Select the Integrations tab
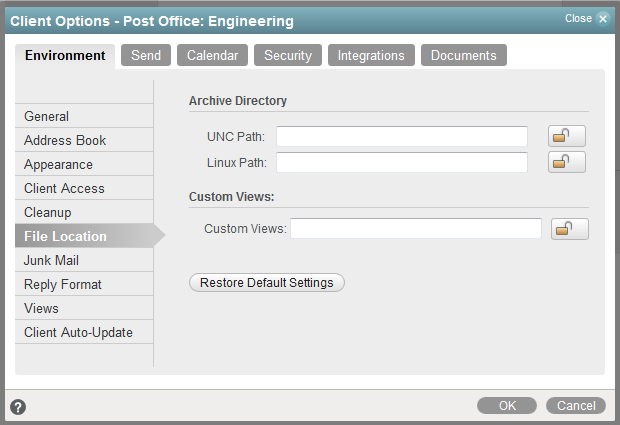Screen dimensions: 620x425 pyautogui.click(x=371, y=56)
